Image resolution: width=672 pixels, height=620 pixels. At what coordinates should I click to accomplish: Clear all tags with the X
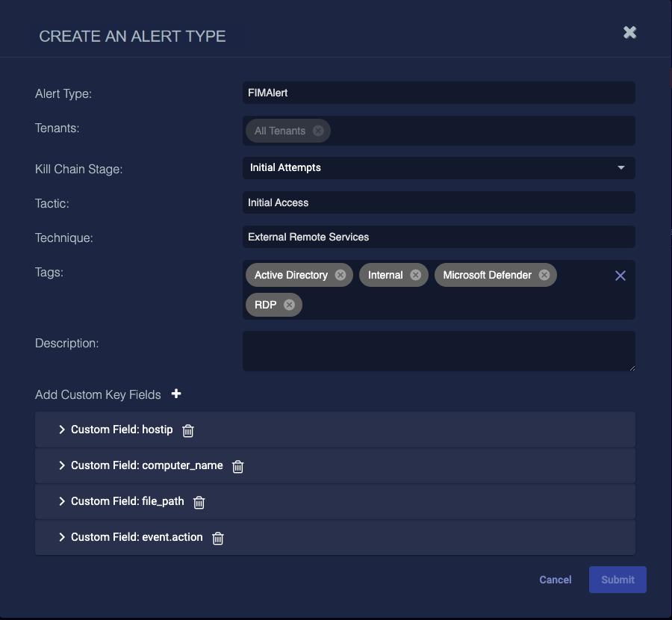coord(620,276)
